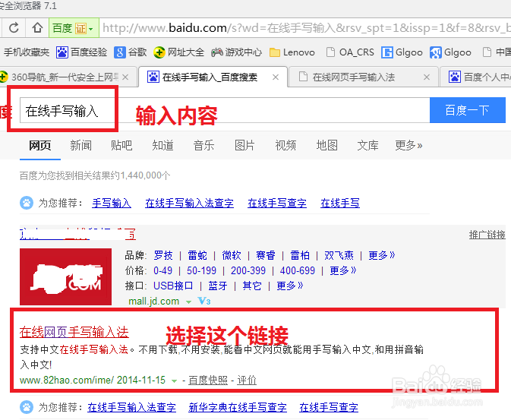The height and width of the screenshot is (420, 511).
Task: Open the first Glgoo bookmark
Action: click(x=402, y=52)
